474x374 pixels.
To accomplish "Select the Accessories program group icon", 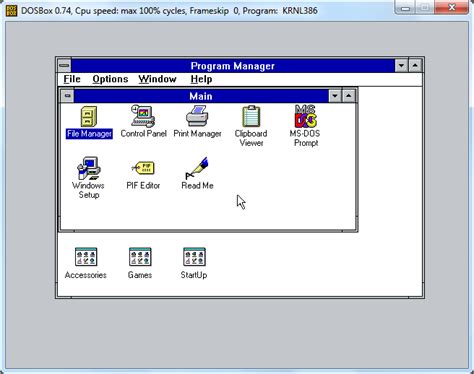I will [x=86, y=257].
